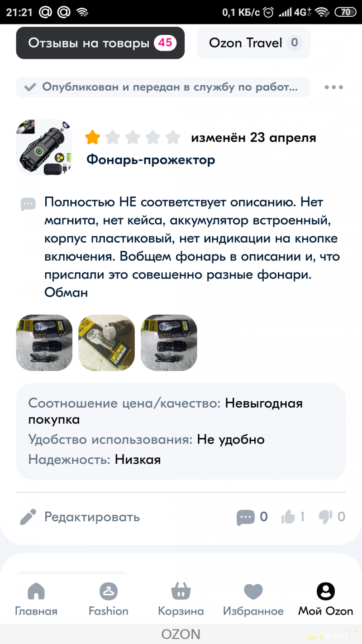The width and height of the screenshot is (362, 644).
Task: Tap the thumbs-up like icon
Action: (x=288, y=517)
